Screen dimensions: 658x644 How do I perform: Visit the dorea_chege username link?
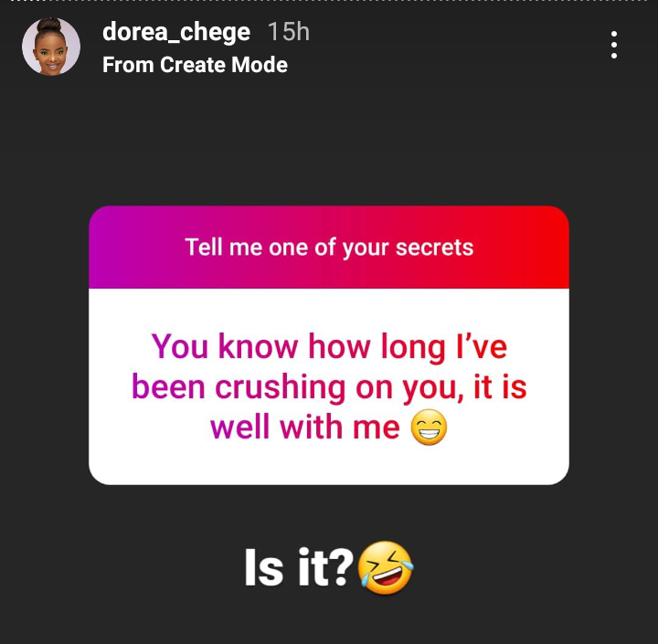point(176,32)
